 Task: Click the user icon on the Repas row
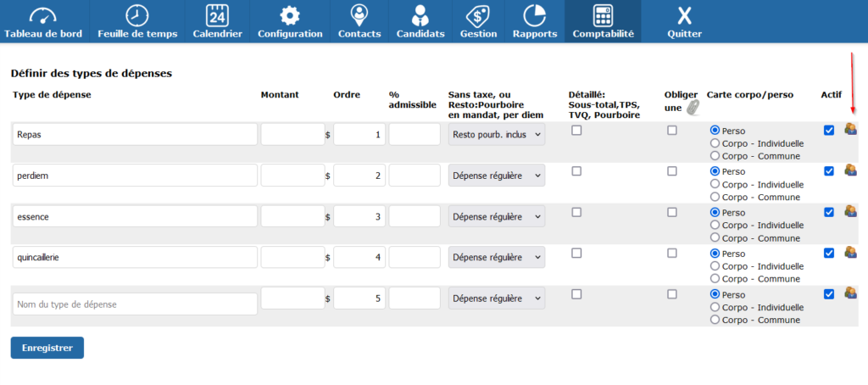coord(850,130)
